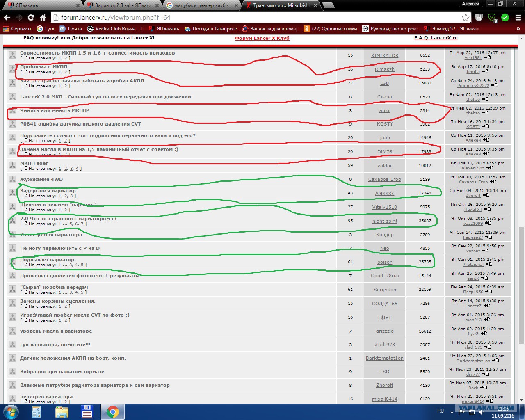The image size is (525, 420).
Task: Jump to last post icon next to vea1981
Action: click(487, 58)
